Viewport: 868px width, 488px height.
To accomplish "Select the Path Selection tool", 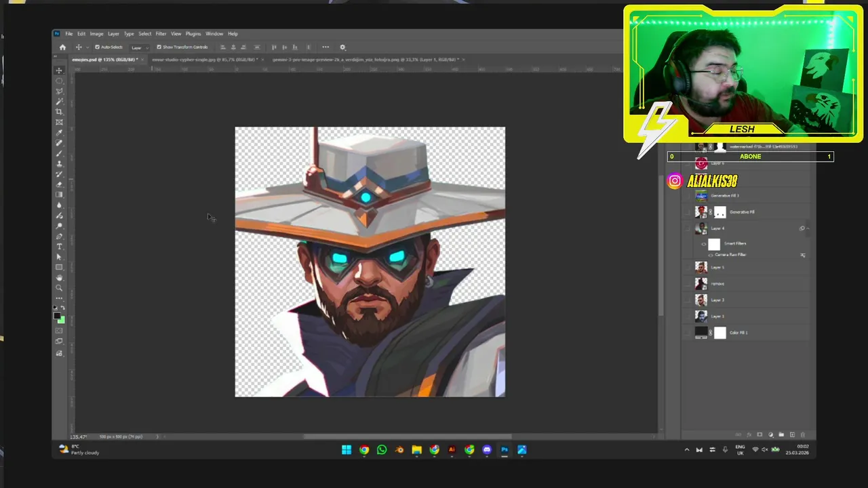I will tap(59, 257).
